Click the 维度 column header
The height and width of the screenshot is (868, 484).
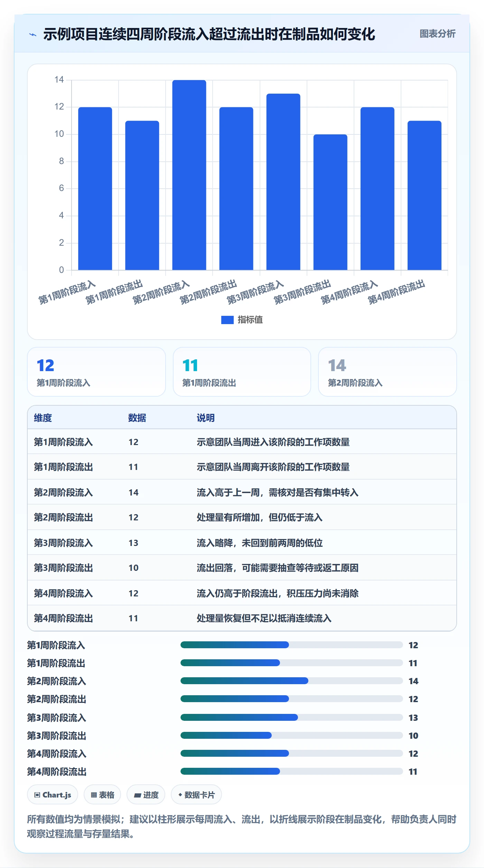43,418
